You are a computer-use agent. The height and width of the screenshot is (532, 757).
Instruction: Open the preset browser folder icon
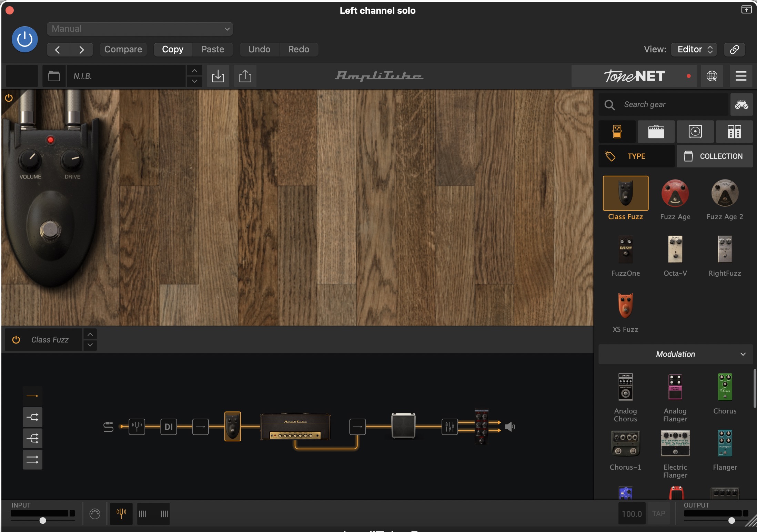[x=54, y=76]
